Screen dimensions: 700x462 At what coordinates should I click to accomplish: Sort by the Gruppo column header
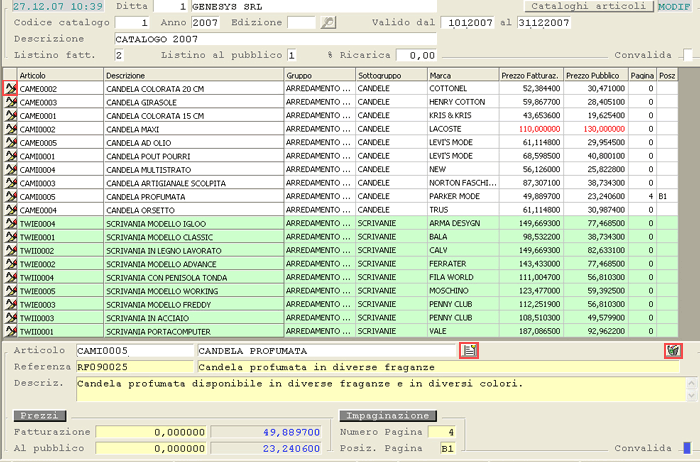320,75
